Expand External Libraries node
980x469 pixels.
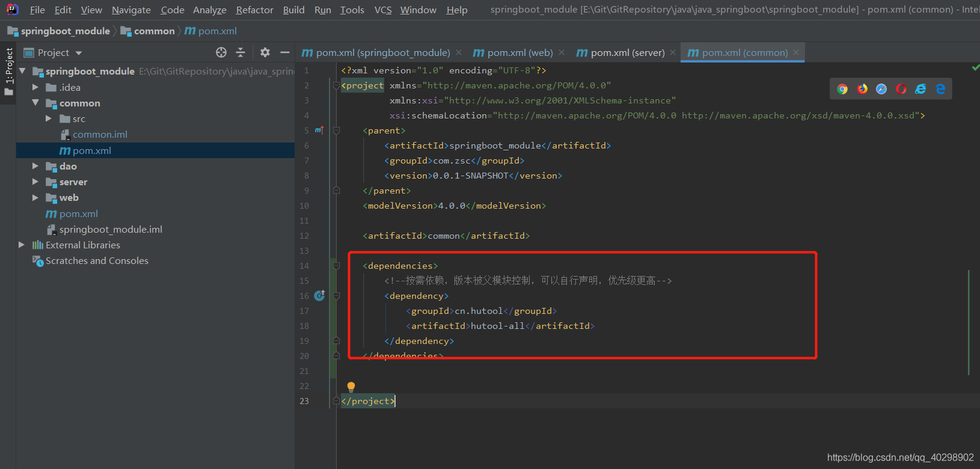[22, 245]
